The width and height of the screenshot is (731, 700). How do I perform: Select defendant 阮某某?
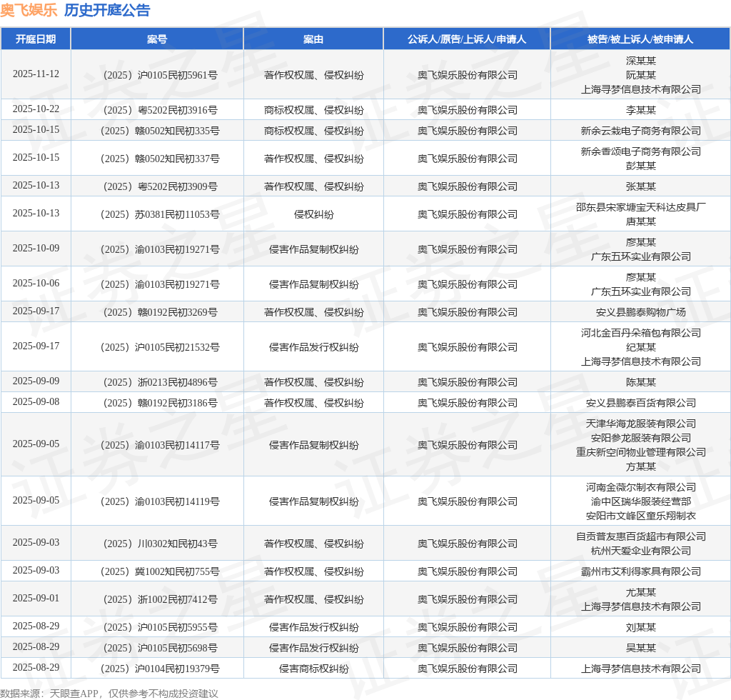[x=640, y=75]
